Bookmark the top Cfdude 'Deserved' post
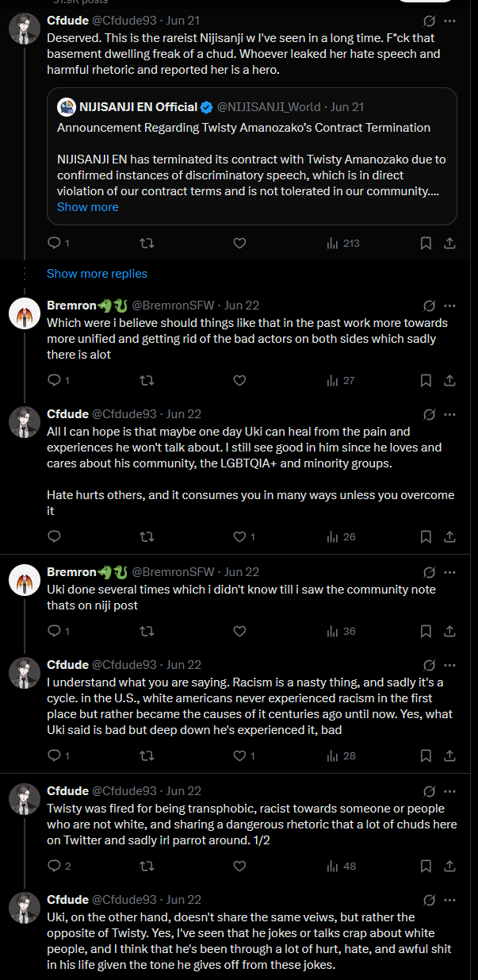The image size is (478, 980). [x=426, y=244]
